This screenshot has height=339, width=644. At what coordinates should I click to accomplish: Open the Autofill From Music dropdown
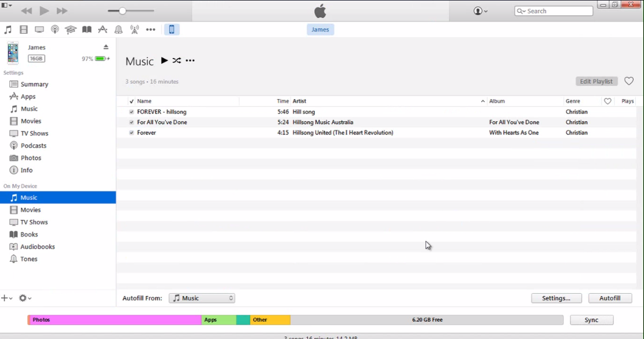pos(202,298)
